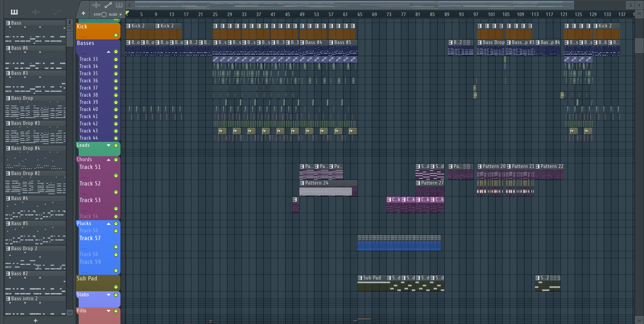Click first audio clip on Track 43
Image resolution: width=644 pixels, height=324 pixels.
coord(222,131)
